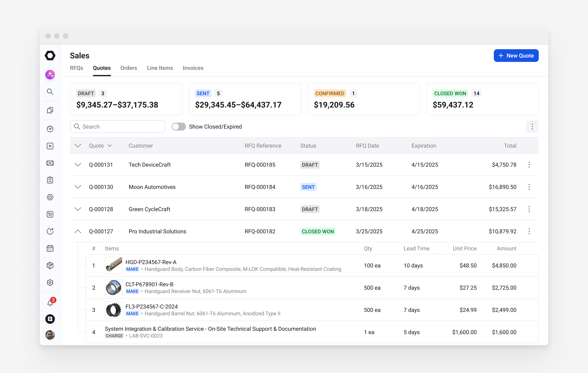This screenshot has height=373, width=588.
Task: Open the clipboard icon in sidebar
Action: tap(50, 180)
